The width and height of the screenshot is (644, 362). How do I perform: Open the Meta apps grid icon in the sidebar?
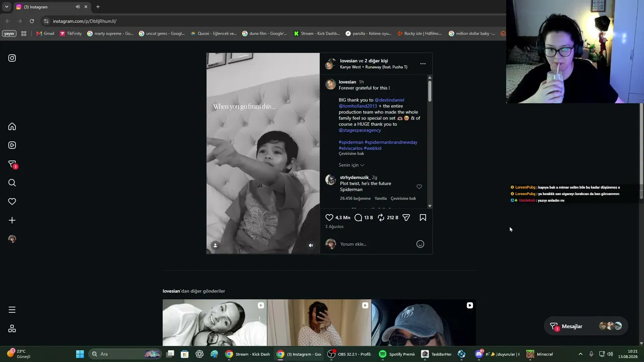12,329
